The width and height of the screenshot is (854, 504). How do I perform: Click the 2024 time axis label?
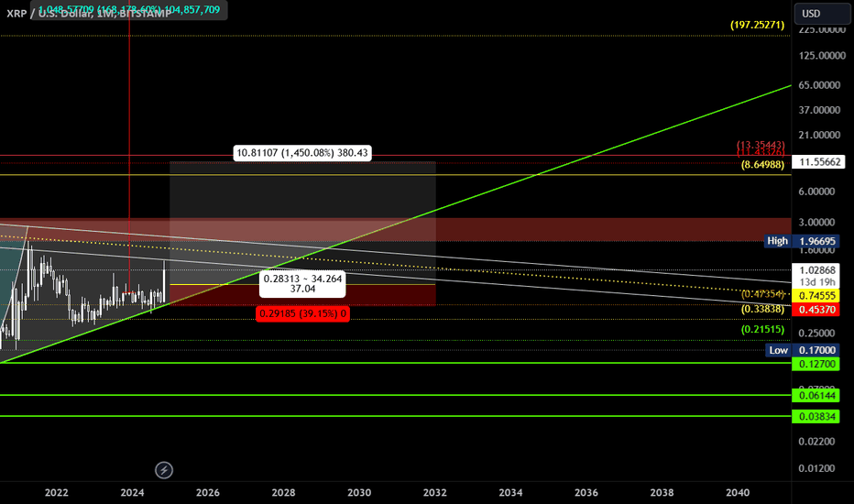point(132,493)
